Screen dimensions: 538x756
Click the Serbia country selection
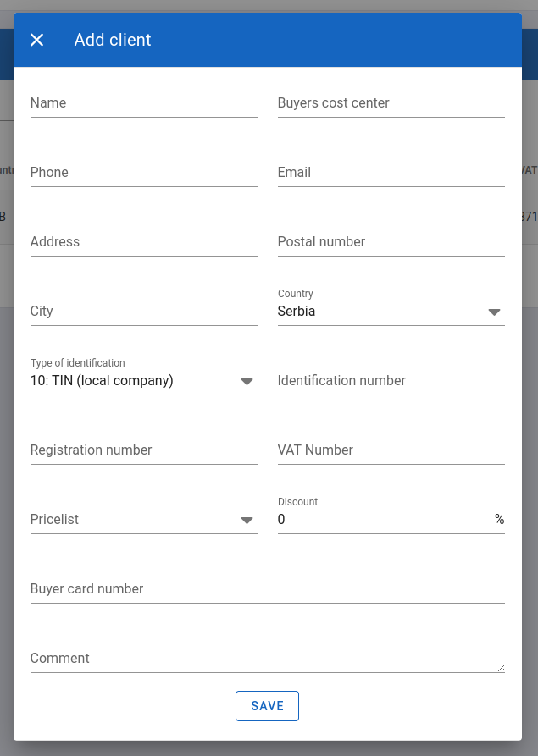297,311
